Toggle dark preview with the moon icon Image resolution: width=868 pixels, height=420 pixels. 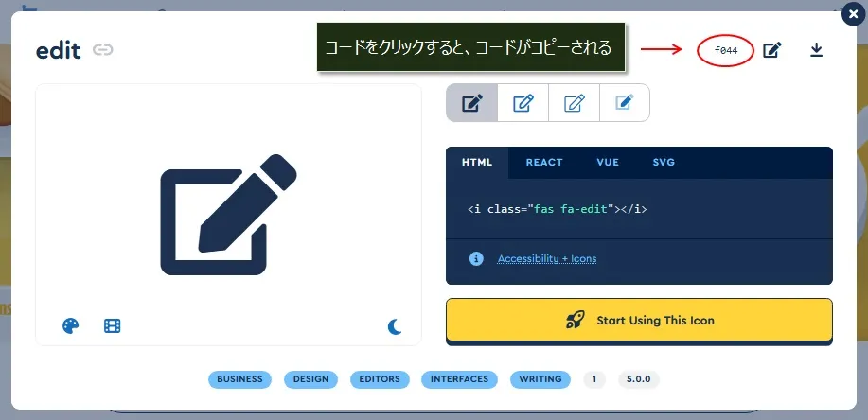click(396, 326)
